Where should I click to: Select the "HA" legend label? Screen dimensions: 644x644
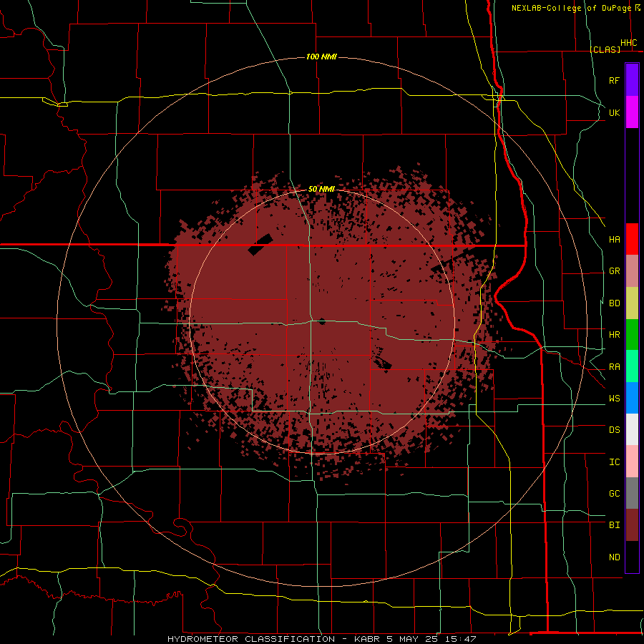pos(614,240)
